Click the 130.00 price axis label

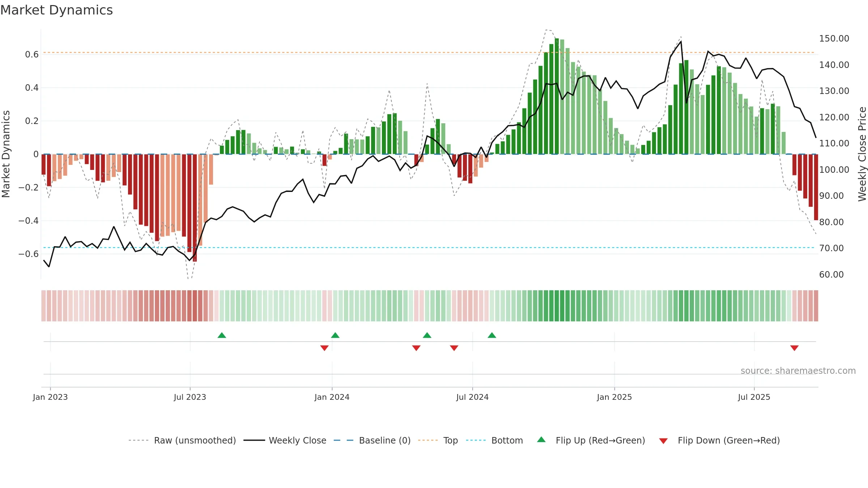click(x=834, y=91)
